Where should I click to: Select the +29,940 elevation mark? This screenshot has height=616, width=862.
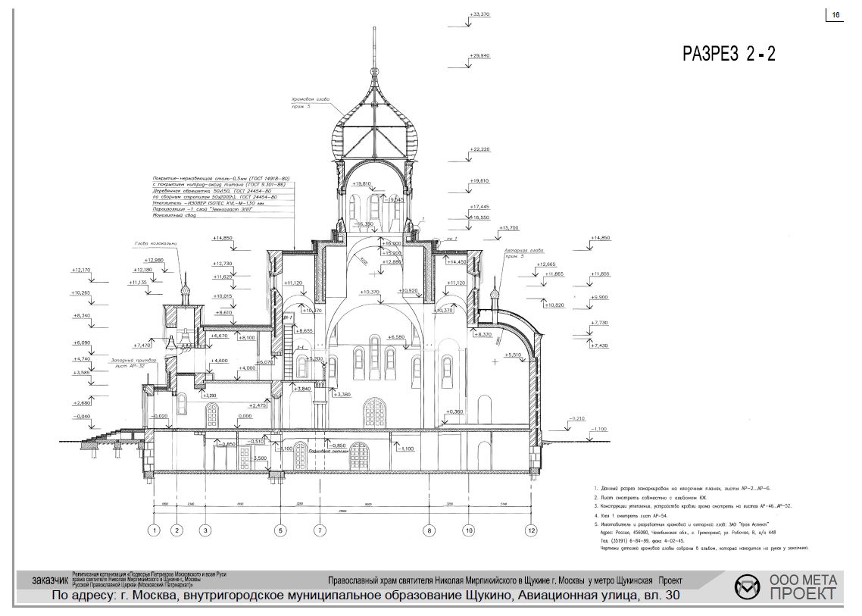click(x=480, y=56)
